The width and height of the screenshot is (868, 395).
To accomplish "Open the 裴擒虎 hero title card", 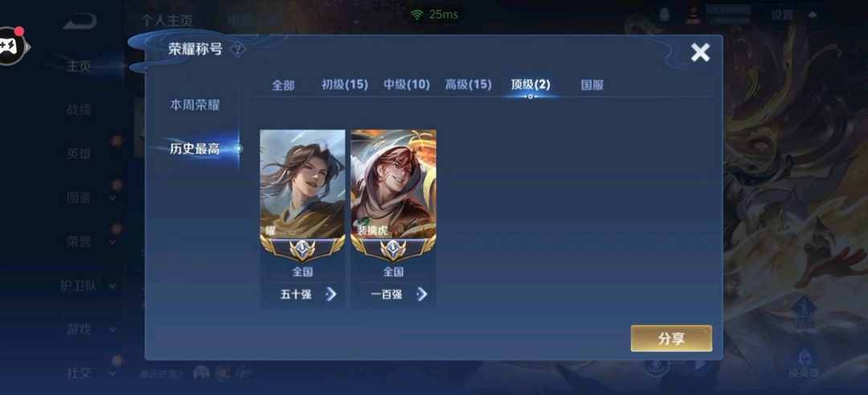I will [393, 218].
